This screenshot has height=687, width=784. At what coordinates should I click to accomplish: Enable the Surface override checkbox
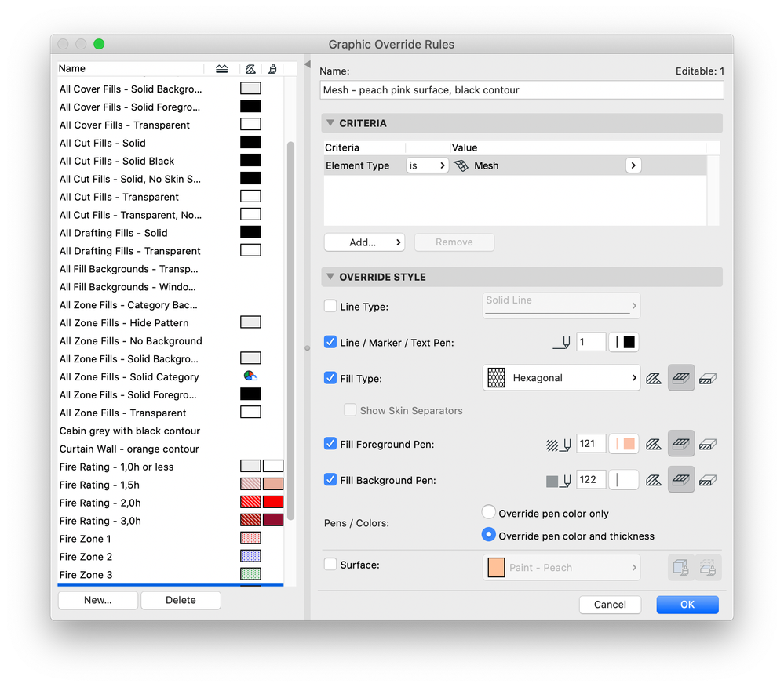point(330,564)
